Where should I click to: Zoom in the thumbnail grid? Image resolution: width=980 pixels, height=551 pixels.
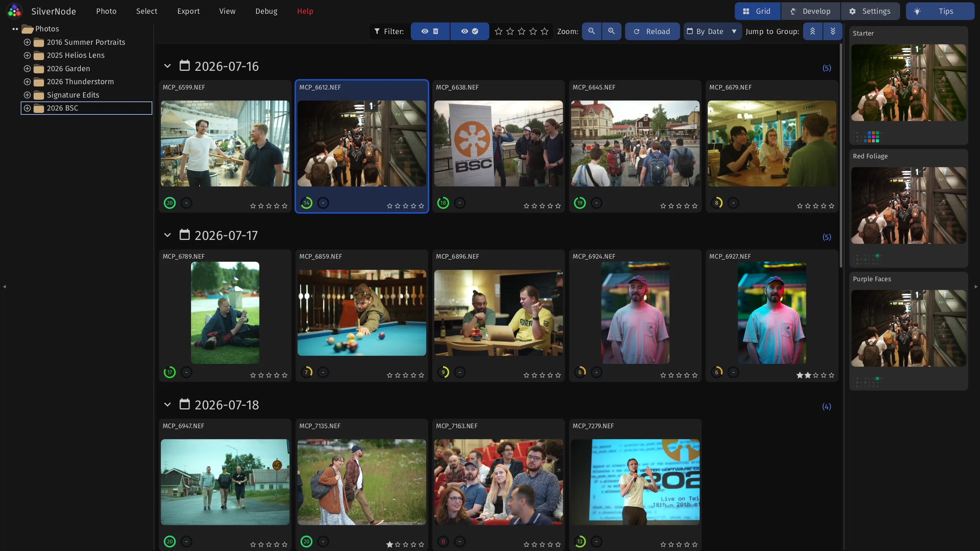[x=611, y=31]
